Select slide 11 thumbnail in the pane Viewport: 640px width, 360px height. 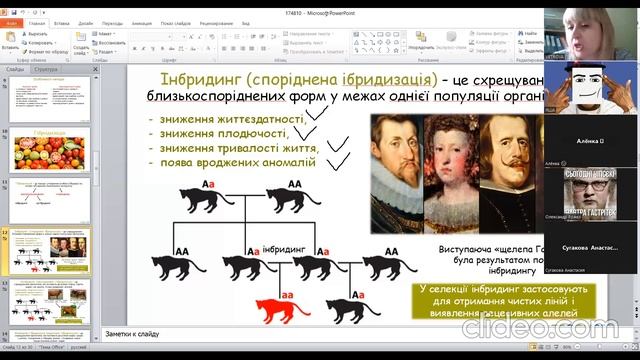click(x=49, y=201)
